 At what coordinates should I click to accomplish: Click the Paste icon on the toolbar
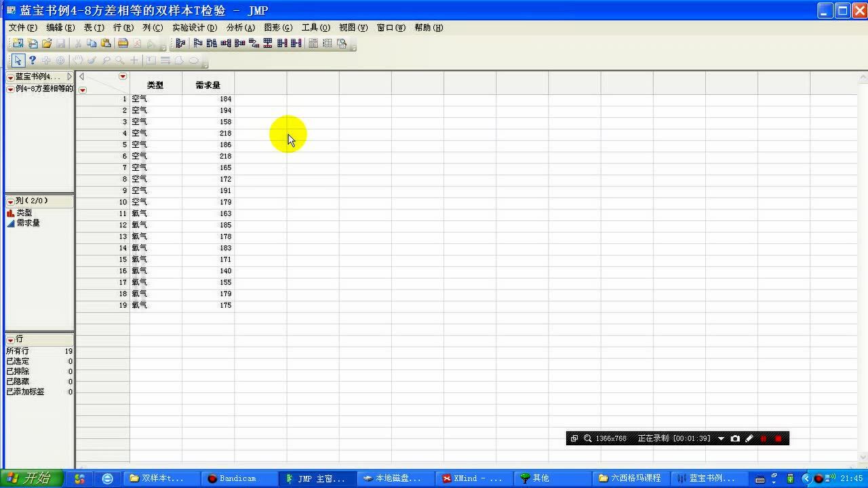(x=105, y=43)
